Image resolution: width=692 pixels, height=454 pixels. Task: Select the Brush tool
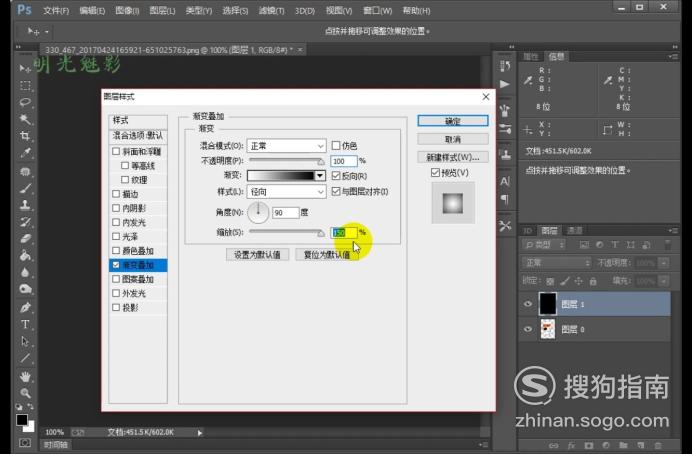coord(25,188)
